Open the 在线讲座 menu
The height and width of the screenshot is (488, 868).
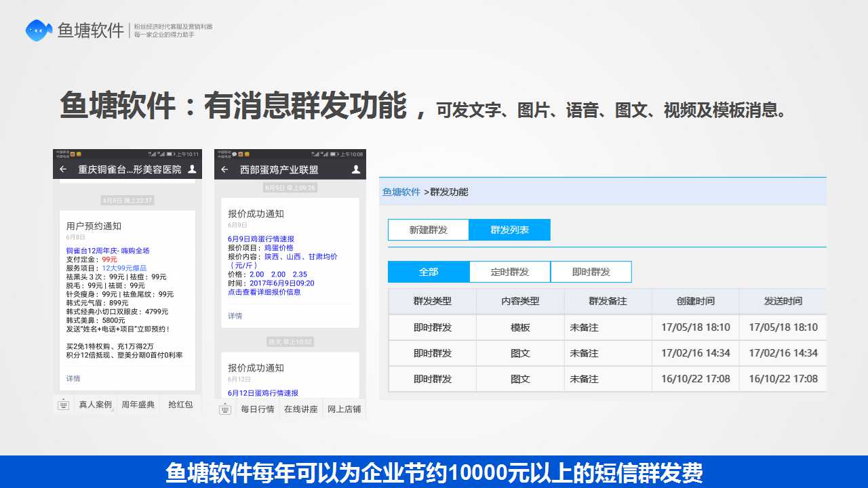coord(301,409)
